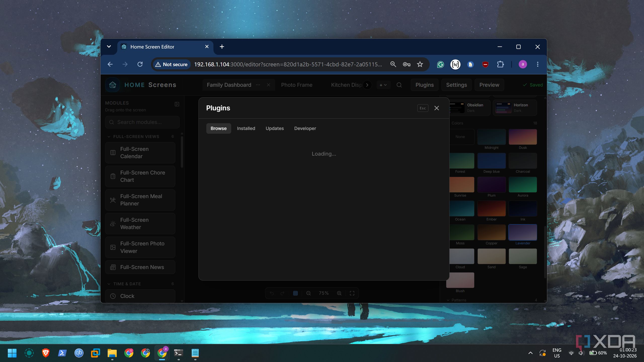Switch to the Photo Frame screen
The width and height of the screenshot is (644, 362).
[x=297, y=85]
